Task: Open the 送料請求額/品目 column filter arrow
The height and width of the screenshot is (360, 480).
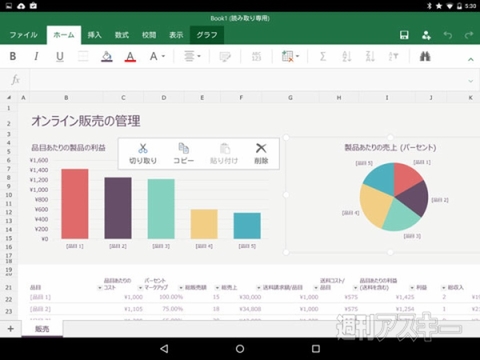Action: [315, 288]
